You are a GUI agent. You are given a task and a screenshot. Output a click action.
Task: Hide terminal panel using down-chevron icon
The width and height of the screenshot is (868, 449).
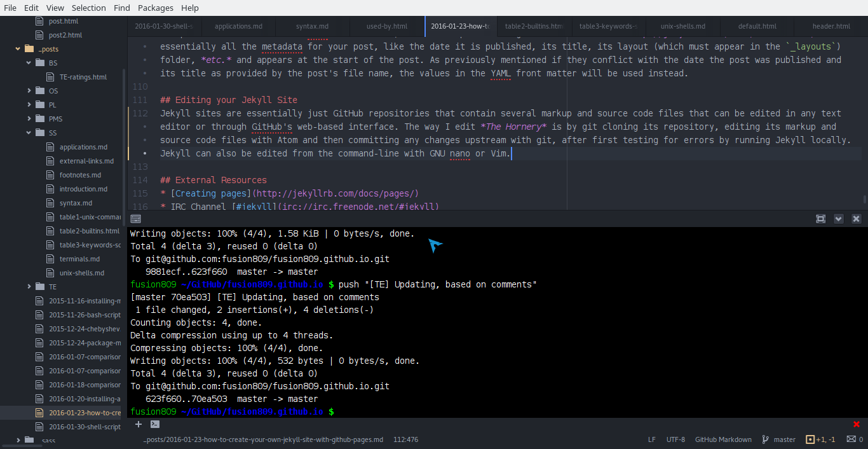pos(838,219)
